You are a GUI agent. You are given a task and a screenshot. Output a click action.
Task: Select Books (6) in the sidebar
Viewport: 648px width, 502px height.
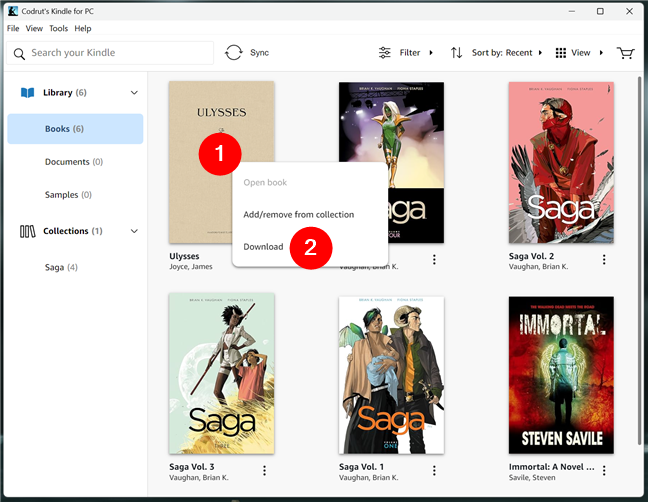point(75,129)
